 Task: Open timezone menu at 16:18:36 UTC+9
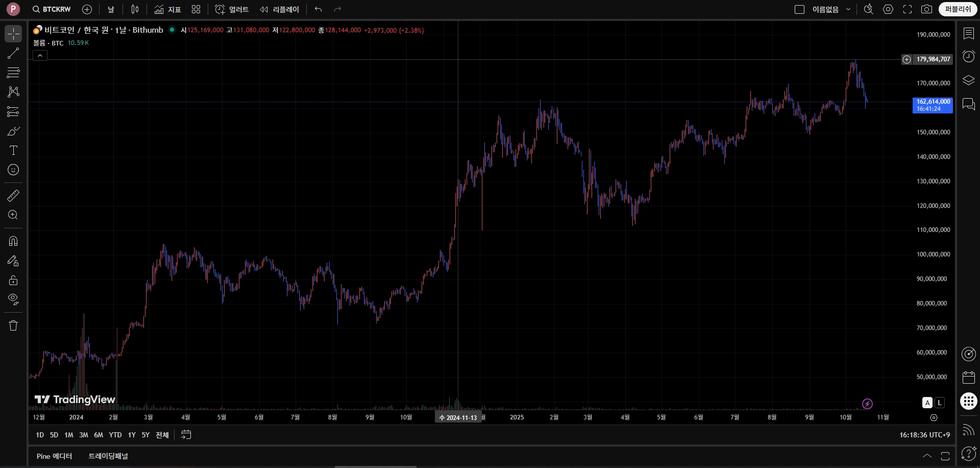click(924, 435)
